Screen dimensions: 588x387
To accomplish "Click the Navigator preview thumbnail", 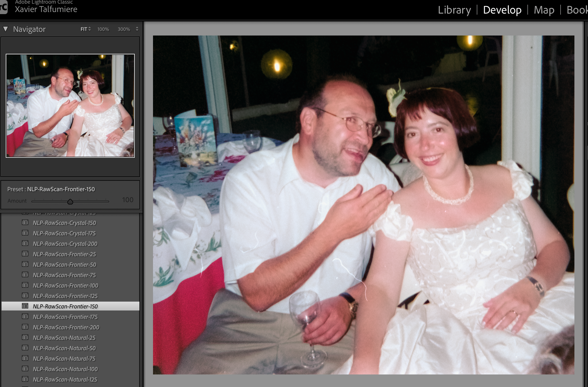I will click(x=70, y=106).
